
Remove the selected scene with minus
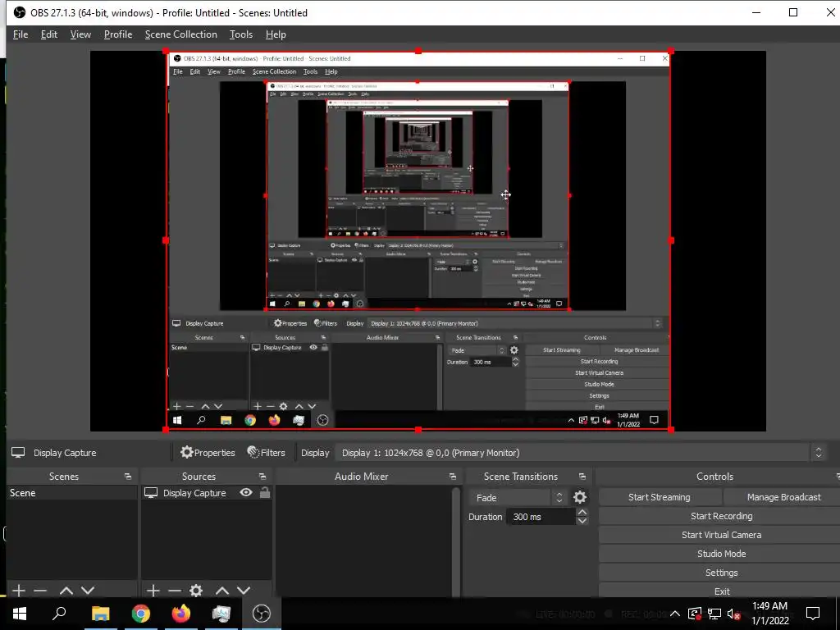[x=40, y=591]
